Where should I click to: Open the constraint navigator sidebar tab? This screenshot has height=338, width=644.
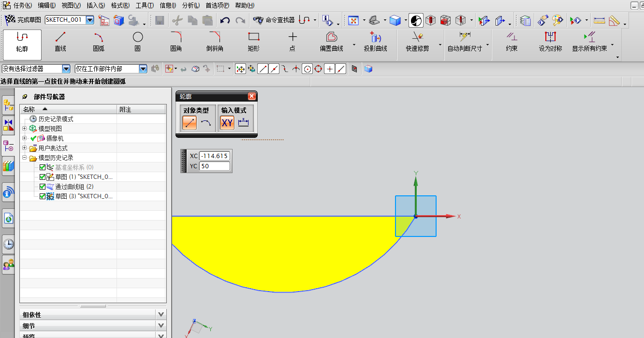click(8, 125)
